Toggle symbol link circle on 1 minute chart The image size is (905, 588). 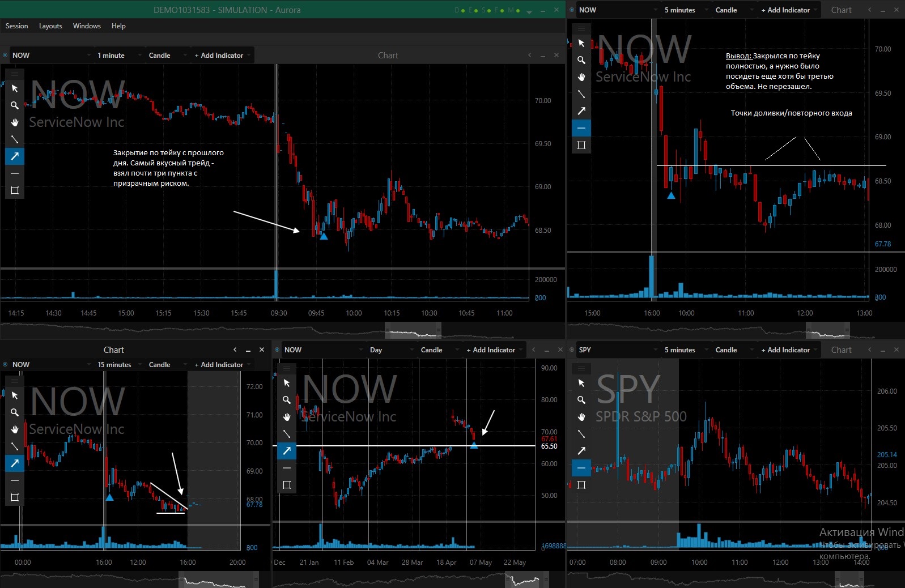pyautogui.click(x=5, y=56)
